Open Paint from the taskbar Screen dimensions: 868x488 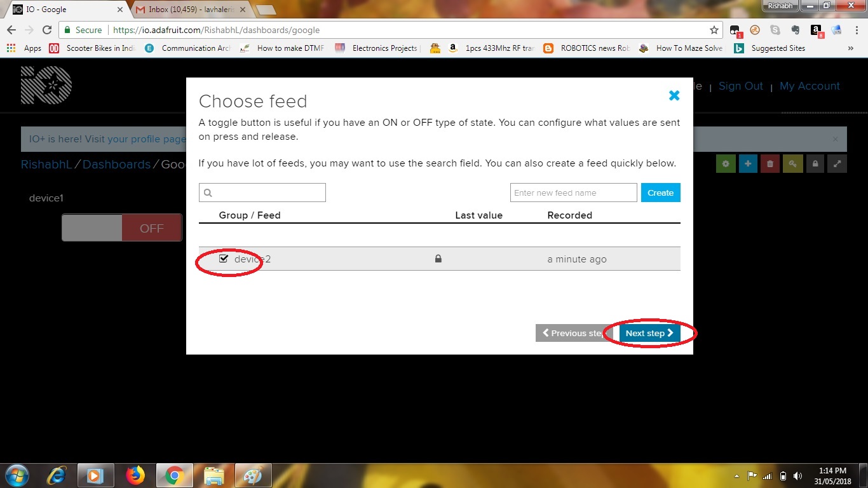[254, 475]
